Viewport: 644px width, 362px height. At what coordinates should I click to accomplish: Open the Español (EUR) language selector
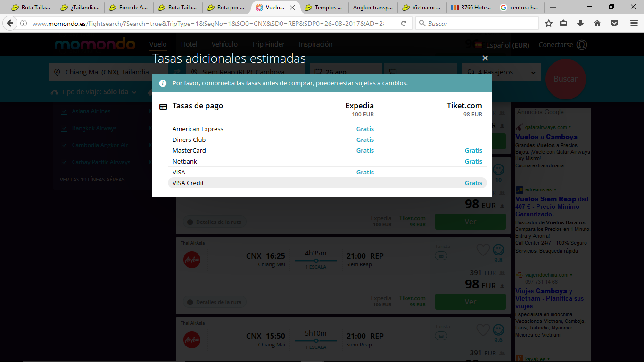502,45
